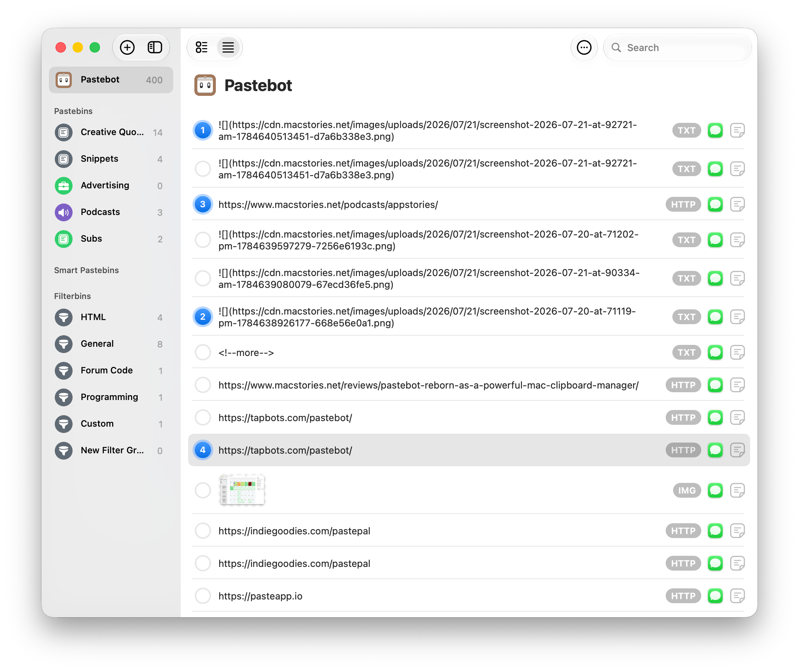This screenshot has height=672, width=799.
Task: Select the appstories podcast URL text
Action: pyautogui.click(x=328, y=205)
